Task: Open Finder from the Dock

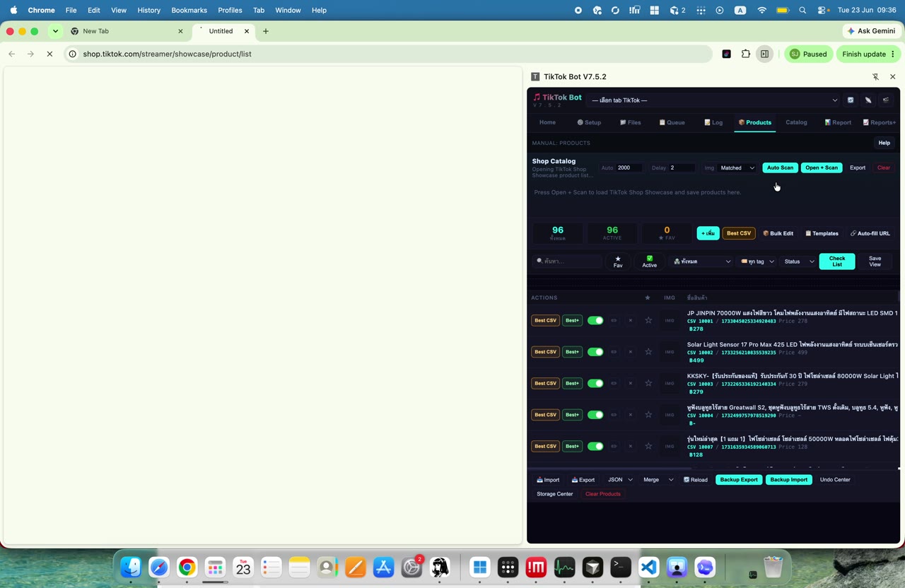Action: 131,567
